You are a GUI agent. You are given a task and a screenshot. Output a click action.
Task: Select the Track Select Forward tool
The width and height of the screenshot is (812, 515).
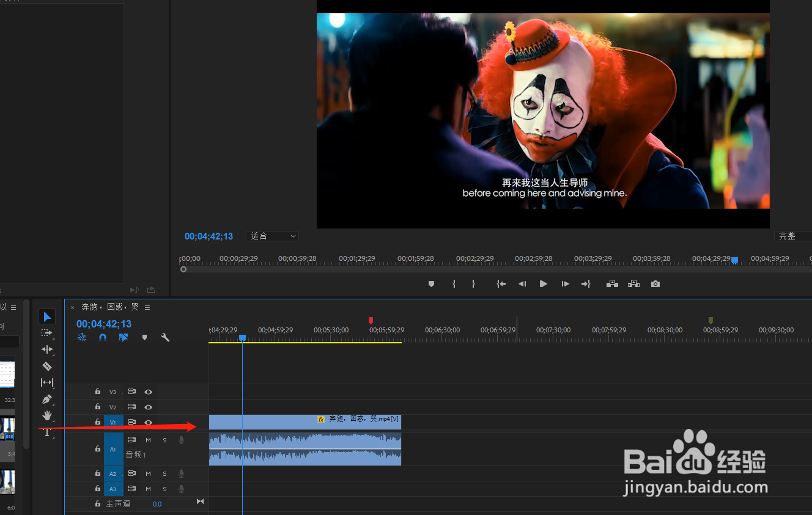click(x=47, y=333)
